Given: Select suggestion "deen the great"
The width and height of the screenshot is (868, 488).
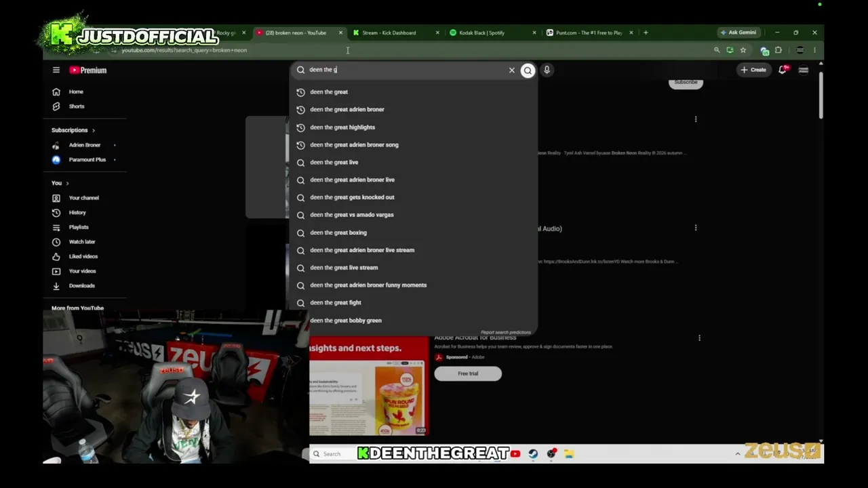Looking at the screenshot, I should point(413,92).
